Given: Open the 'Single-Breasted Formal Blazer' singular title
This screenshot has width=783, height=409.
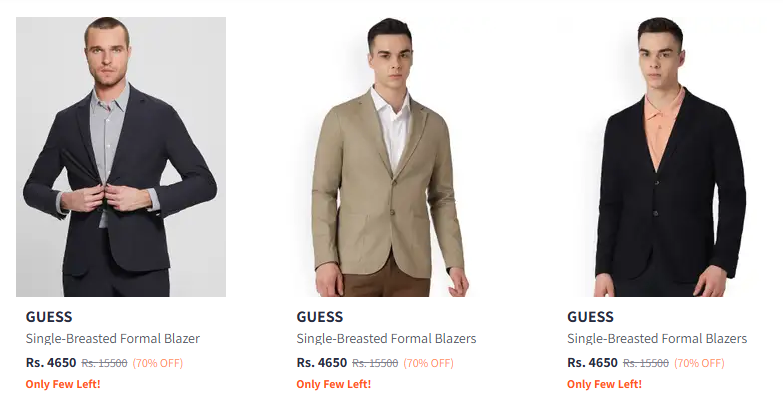Looking at the screenshot, I should (x=113, y=339).
